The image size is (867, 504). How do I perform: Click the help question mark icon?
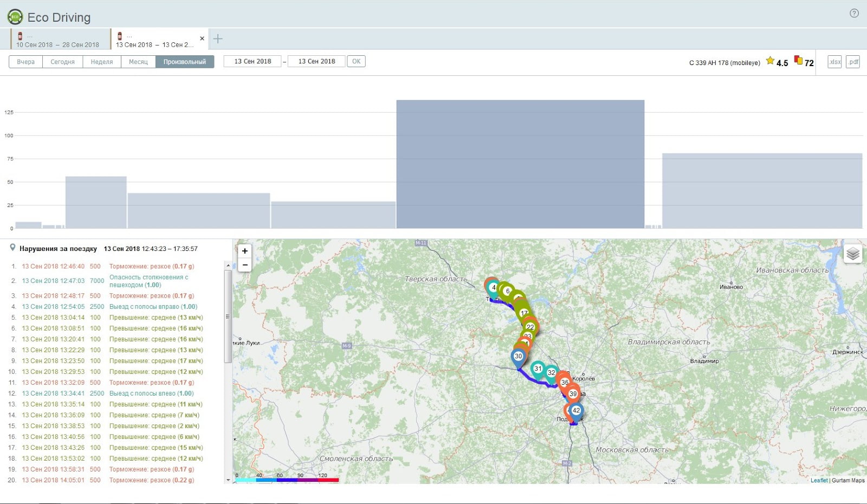click(854, 14)
